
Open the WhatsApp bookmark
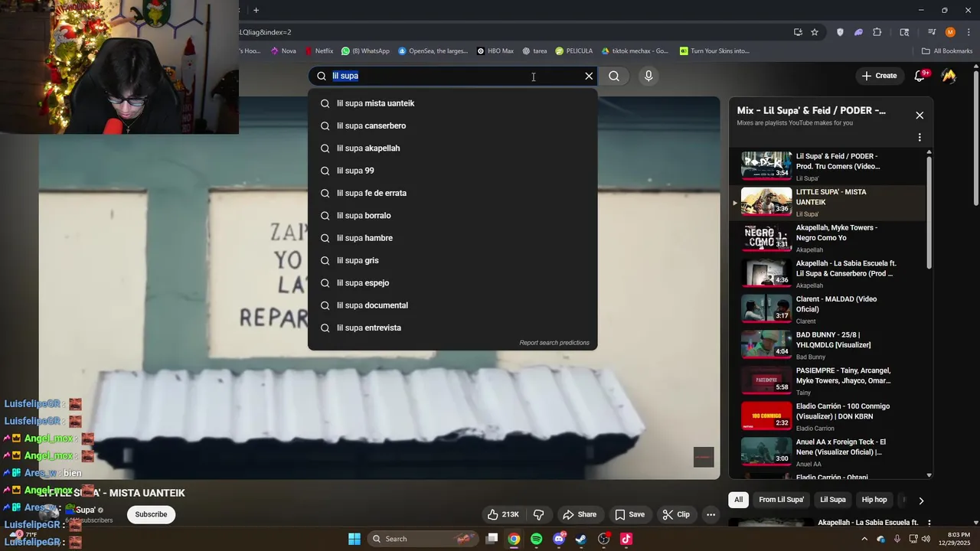[x=365, y=51]
